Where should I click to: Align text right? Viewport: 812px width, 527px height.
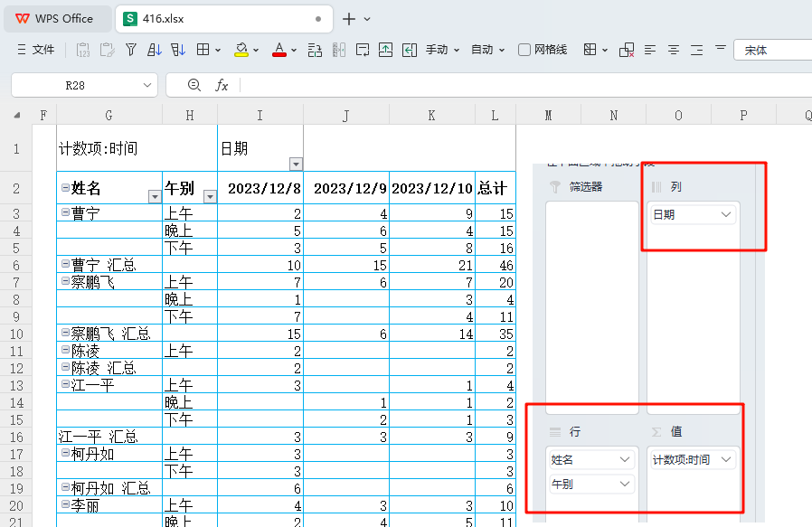pyautogui.click(x=697, y=50)
